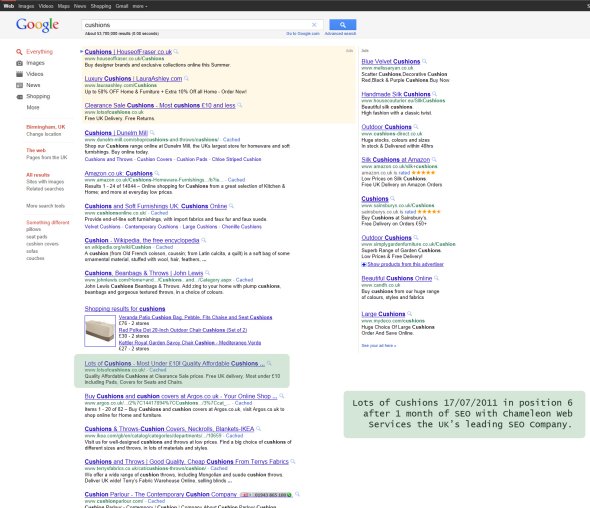
Task: Preview magnifier next to Silk Cushions at Amazon
Action: pos(434,159)
